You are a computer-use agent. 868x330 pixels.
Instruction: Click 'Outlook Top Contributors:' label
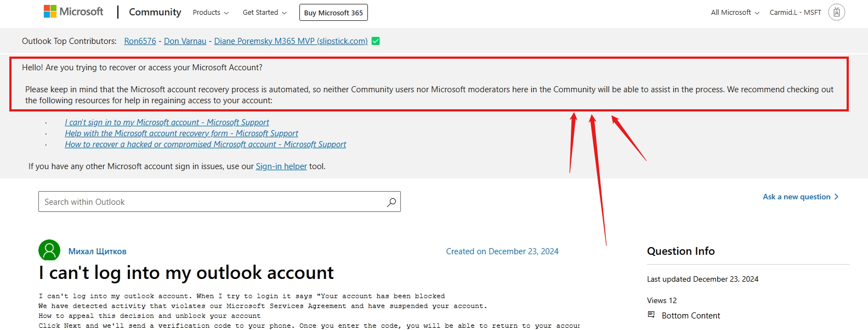tap(69, 41)
